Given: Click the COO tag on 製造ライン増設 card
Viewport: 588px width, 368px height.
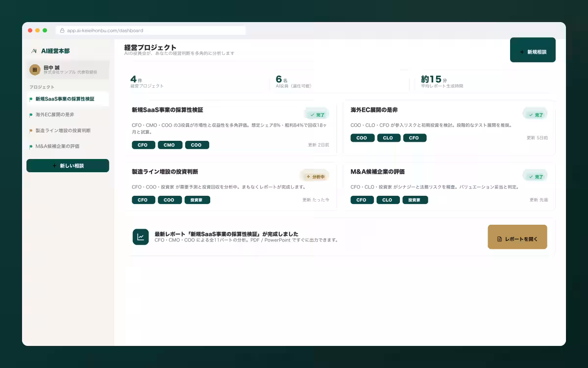Looking at the screenshot, I should (x=170, y=200).
